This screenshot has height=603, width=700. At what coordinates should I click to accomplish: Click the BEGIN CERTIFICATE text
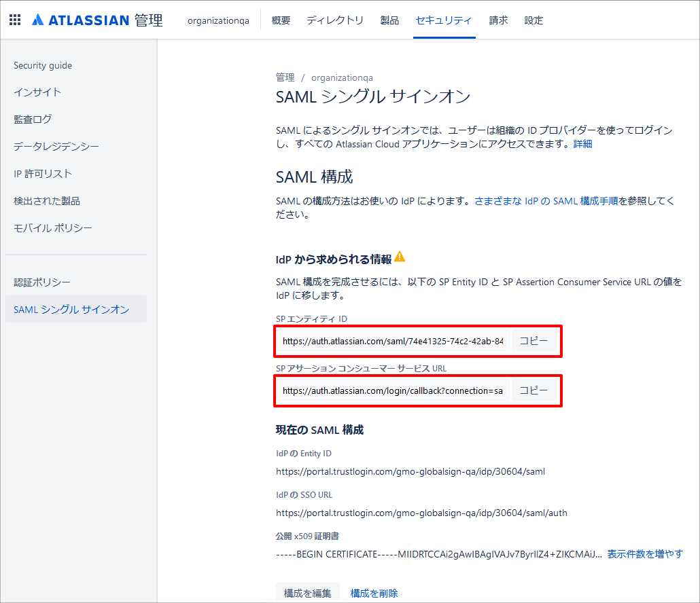439,554
